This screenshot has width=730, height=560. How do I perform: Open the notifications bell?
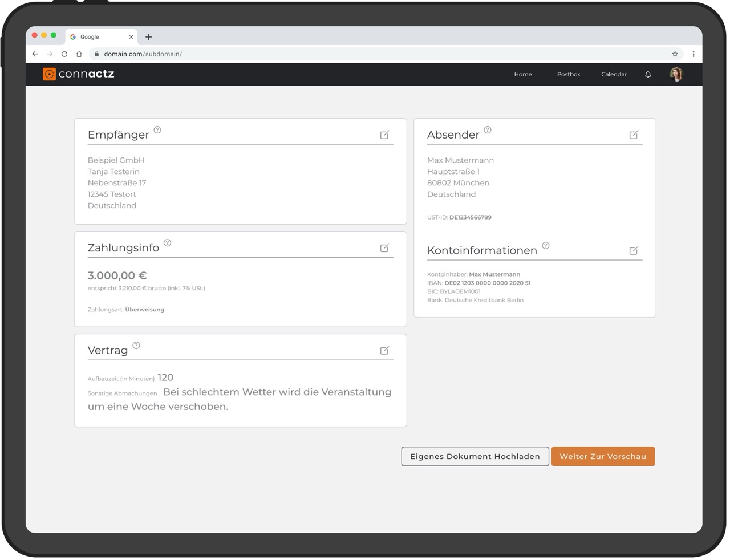647,74
